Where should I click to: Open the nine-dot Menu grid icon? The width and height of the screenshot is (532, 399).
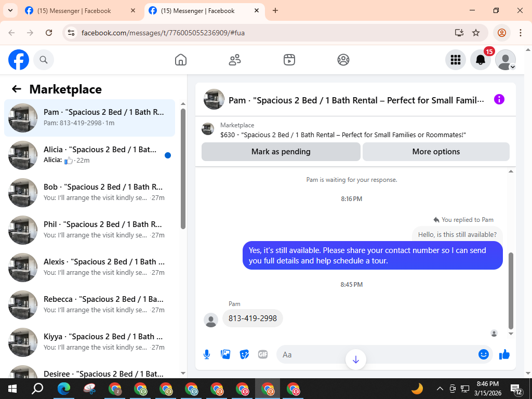tap(455, 60)
